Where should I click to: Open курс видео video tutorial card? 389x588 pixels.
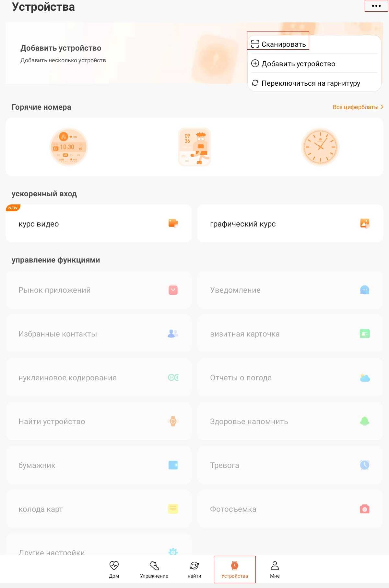(x=99, y=224)
